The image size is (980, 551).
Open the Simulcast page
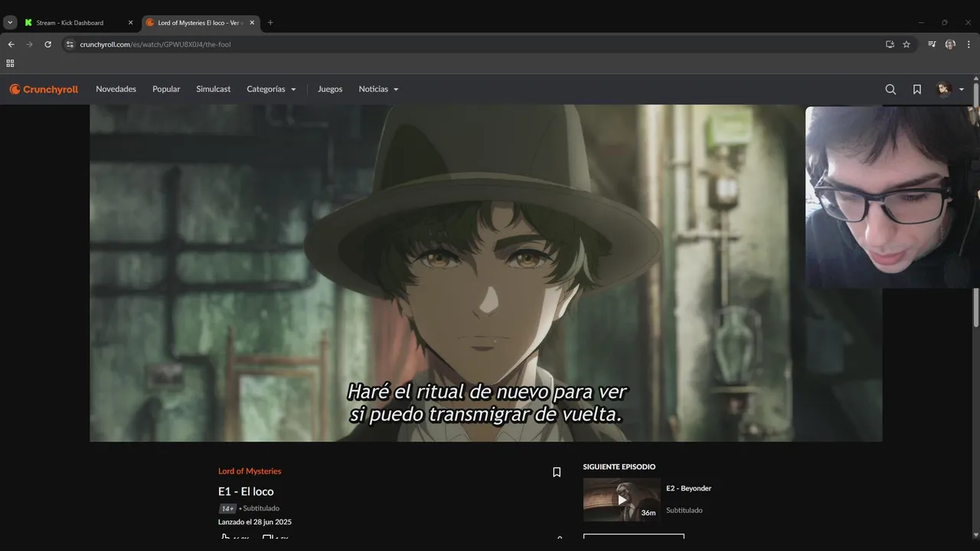(x=213, y=90)
